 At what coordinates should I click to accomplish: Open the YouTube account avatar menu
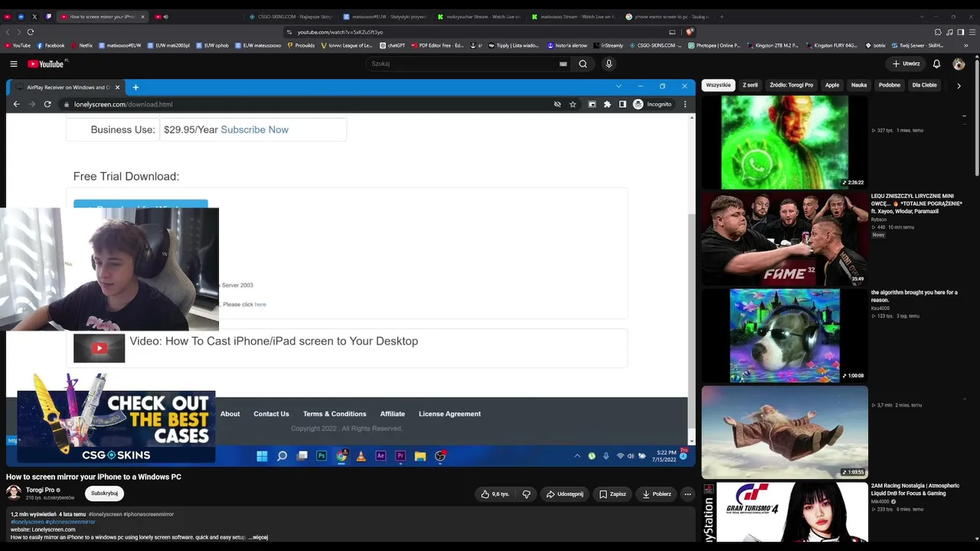pos(959,64)
